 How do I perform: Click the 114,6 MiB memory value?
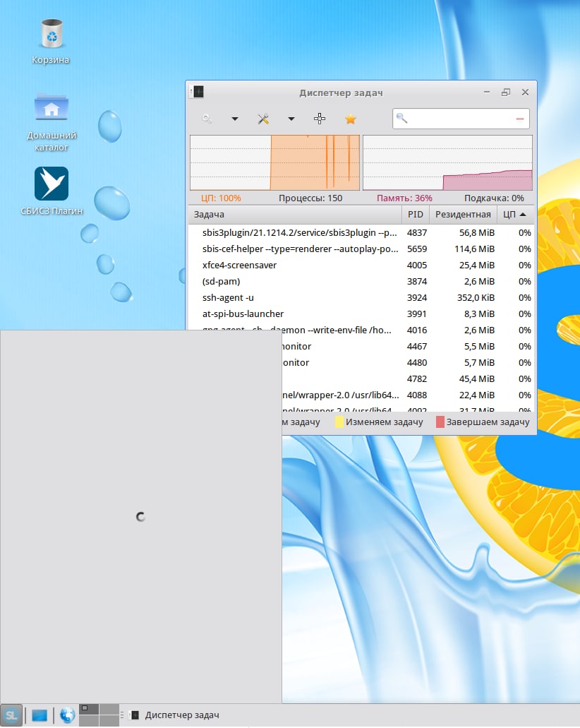(474, 249)
